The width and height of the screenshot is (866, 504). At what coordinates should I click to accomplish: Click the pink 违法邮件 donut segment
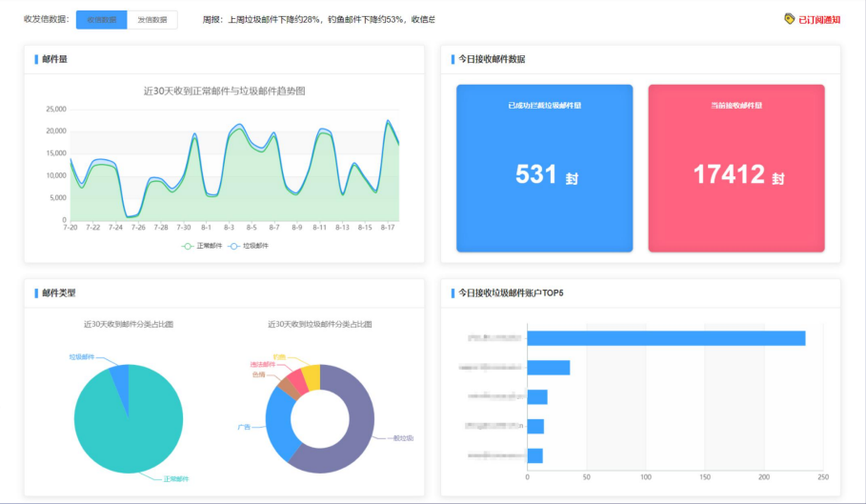click(x=297, y=381)
